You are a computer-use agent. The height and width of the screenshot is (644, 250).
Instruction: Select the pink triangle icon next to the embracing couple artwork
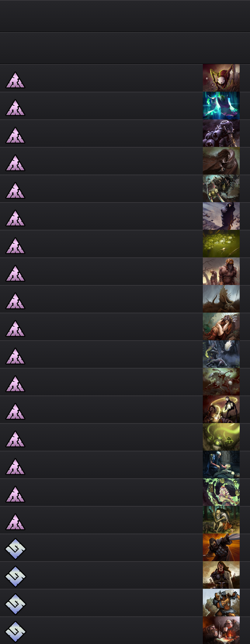point(15,328)
